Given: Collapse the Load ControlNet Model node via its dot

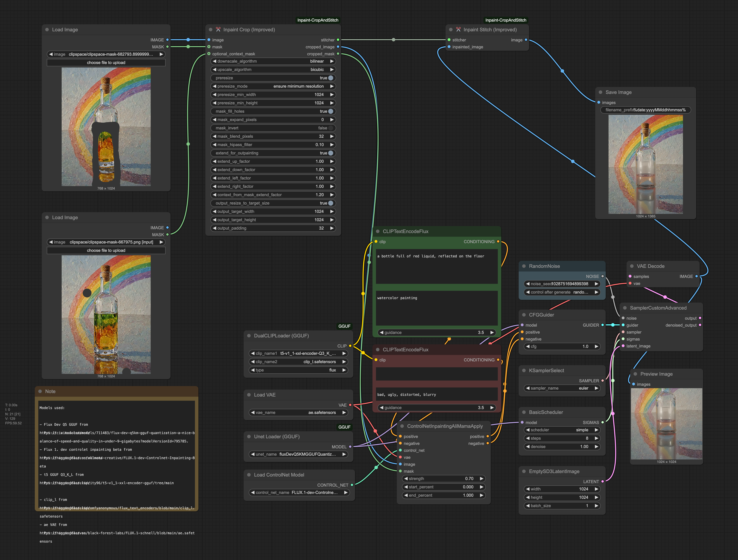Looking at the screenshot, I should click(x=249, y=475).
